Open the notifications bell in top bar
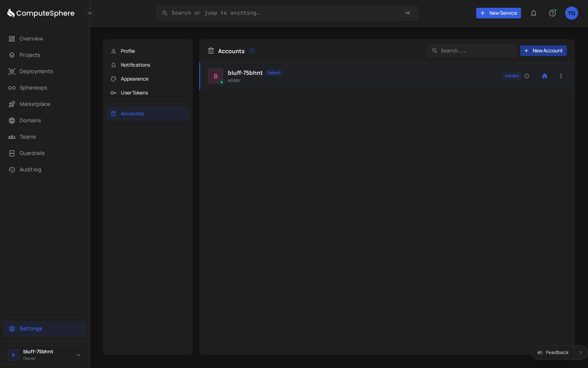588x368 pixels. [533, 13]
